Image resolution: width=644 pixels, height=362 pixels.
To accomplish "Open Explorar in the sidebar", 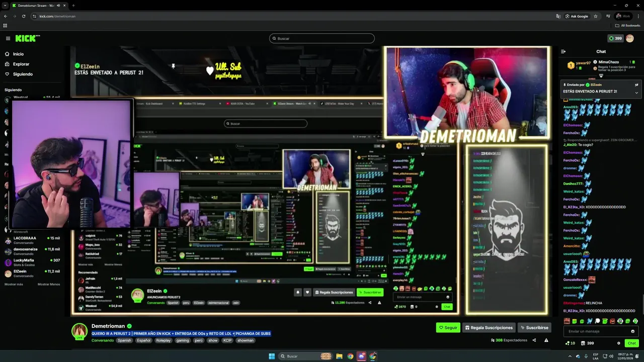I will [x=21, y=64].
